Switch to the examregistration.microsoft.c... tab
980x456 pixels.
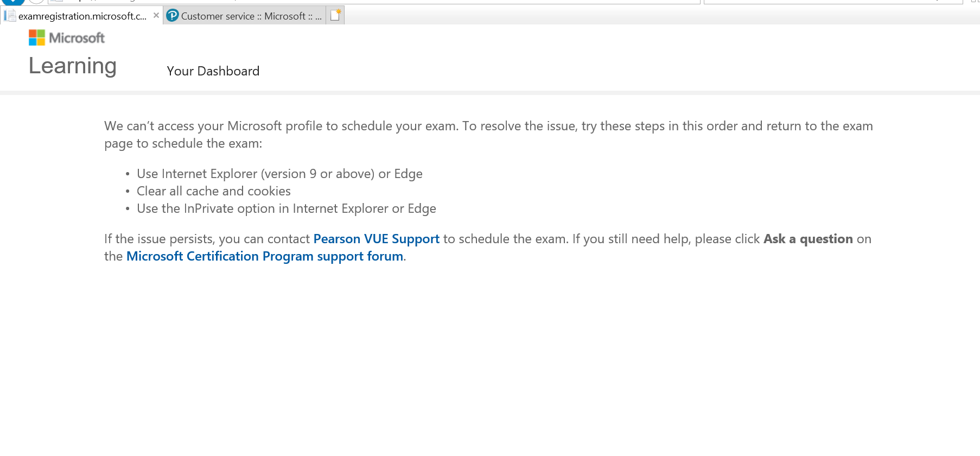(81, 16)
